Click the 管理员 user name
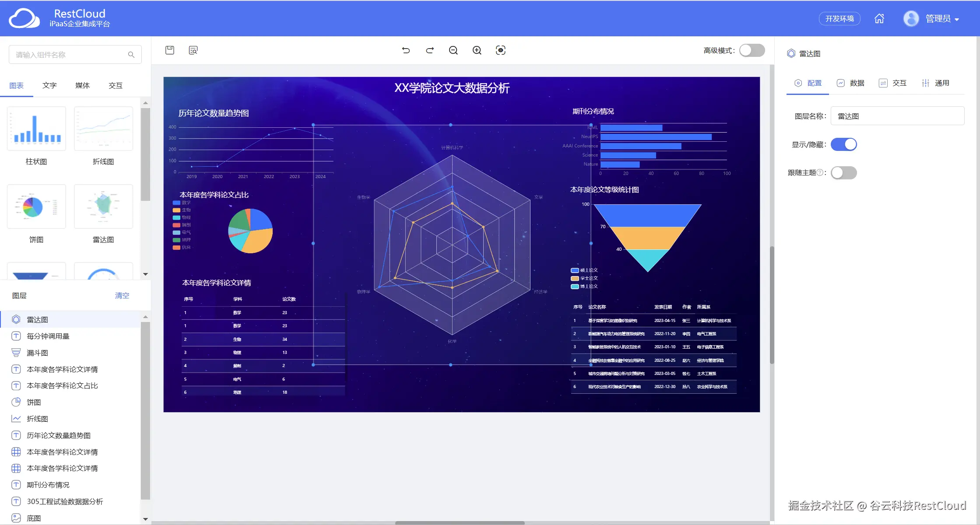 pyautogui.click(x=938, y=18)
